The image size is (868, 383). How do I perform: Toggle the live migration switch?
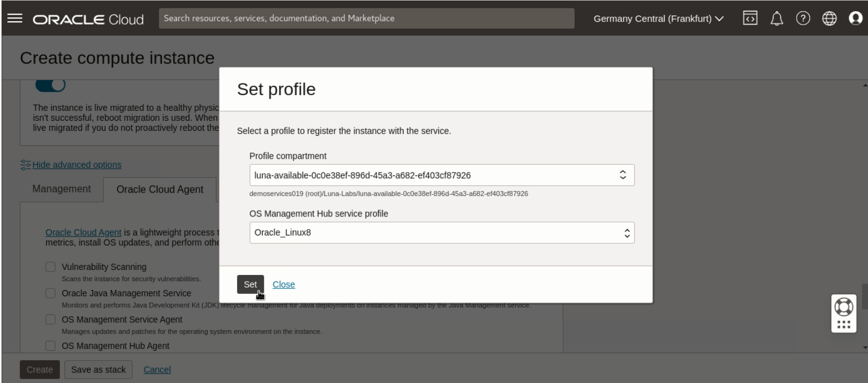(x=51, y=85)
